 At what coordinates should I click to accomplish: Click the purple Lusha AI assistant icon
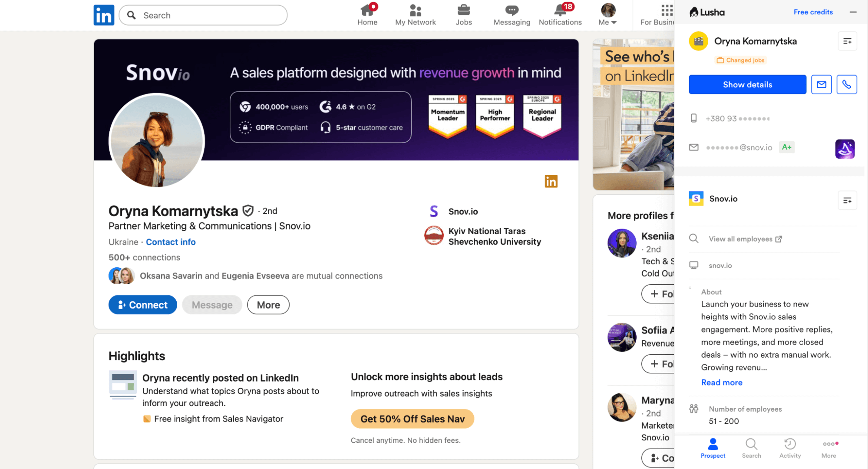(845, 149)
